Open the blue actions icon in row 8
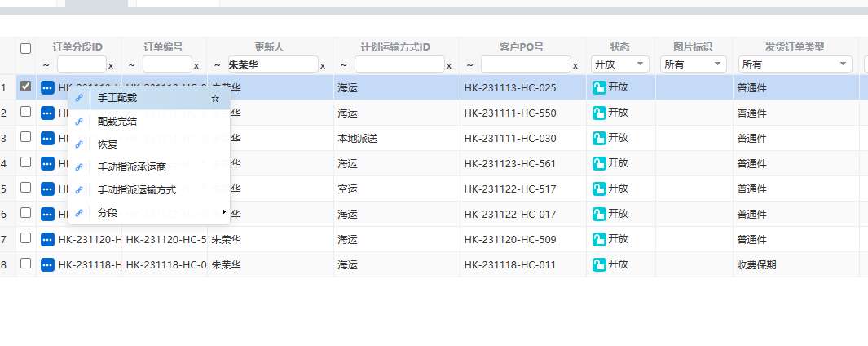Screen dimensions: 868x346 pyautogui.click(x=47, y=265)
